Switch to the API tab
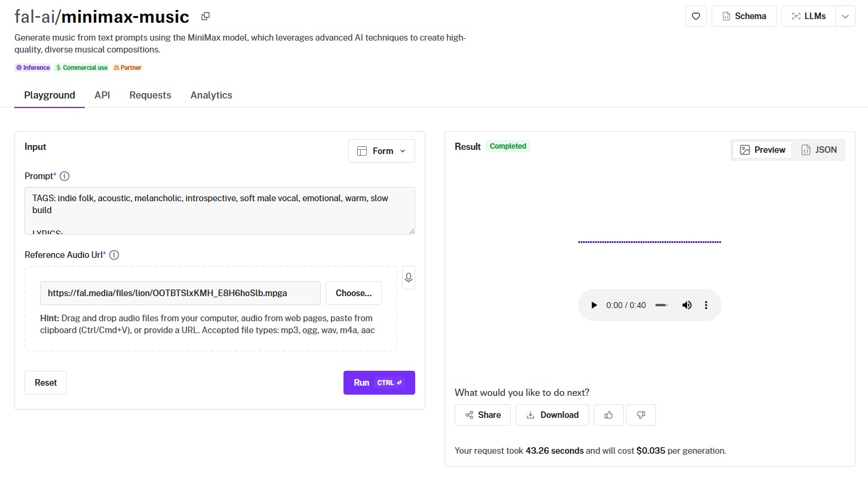 point(102,95)
